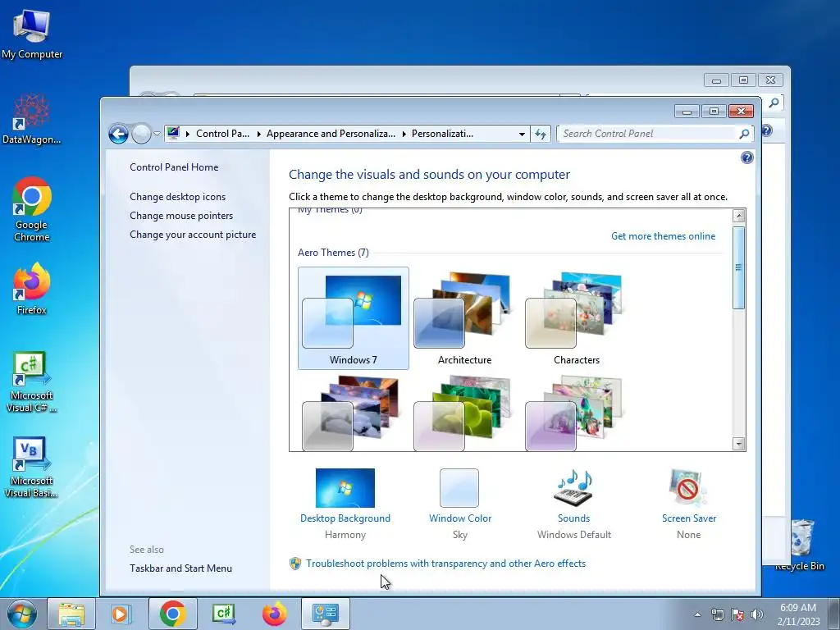Open Microsoft Visual Basic desktop shortcut
The width and height of the screenshot is (840, 630).
(32, 468)
